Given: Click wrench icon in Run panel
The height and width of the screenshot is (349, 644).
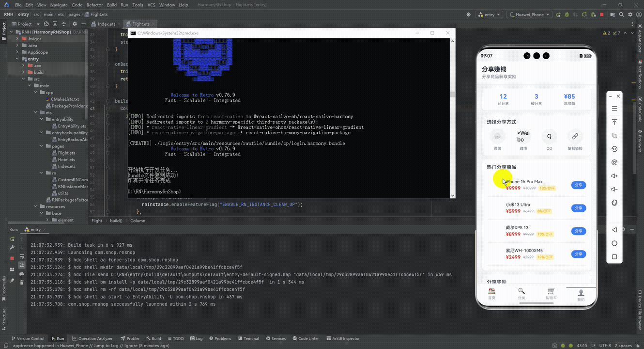Looking at the screenshot, I should [x=13, y=247].
